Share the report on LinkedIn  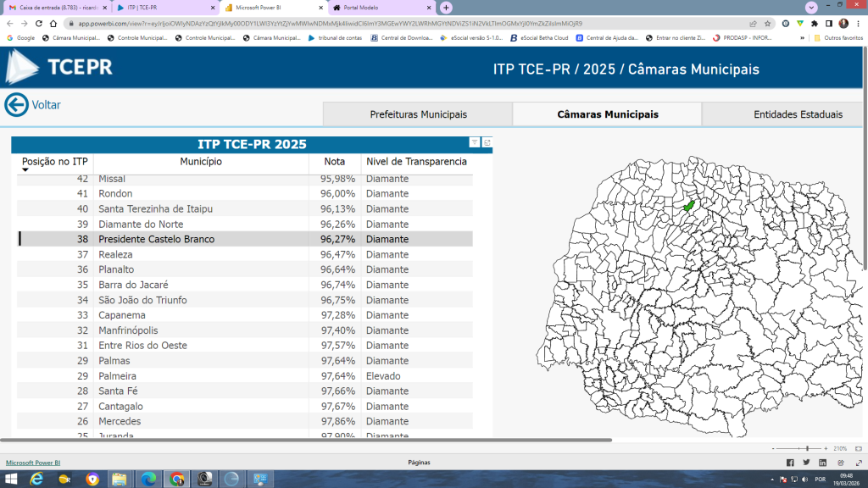[822, 463]
